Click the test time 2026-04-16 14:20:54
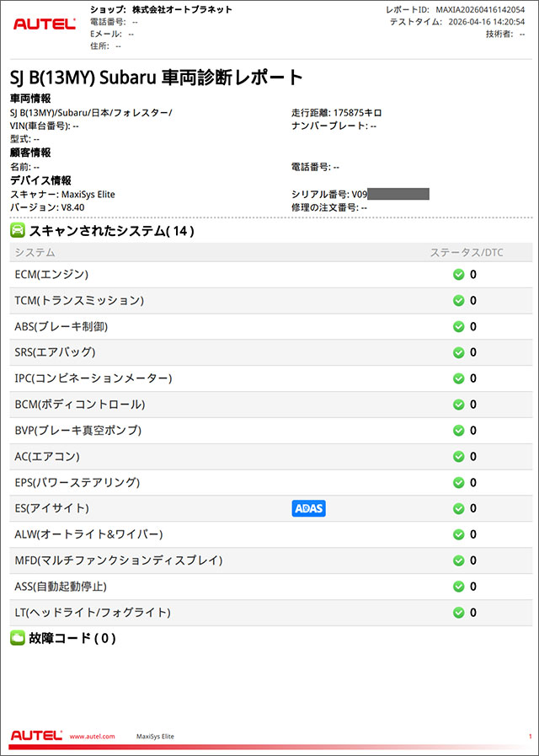Viewport: 539px width, 756px height. (487, 22)
